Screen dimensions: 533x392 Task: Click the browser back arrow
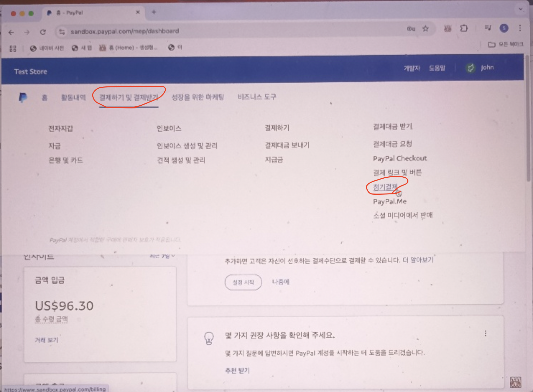[x=11, y=32]
